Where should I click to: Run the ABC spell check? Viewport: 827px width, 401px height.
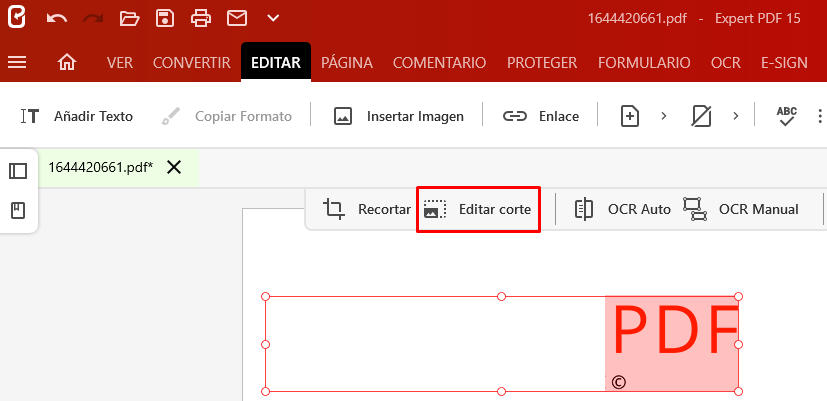[786, 116]
